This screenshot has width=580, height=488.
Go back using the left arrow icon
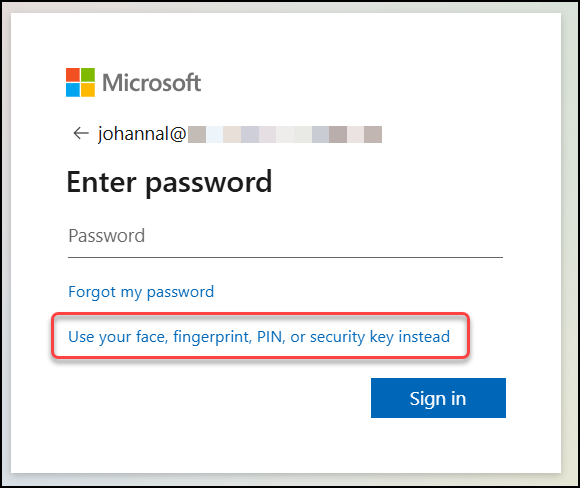[81, 133]
